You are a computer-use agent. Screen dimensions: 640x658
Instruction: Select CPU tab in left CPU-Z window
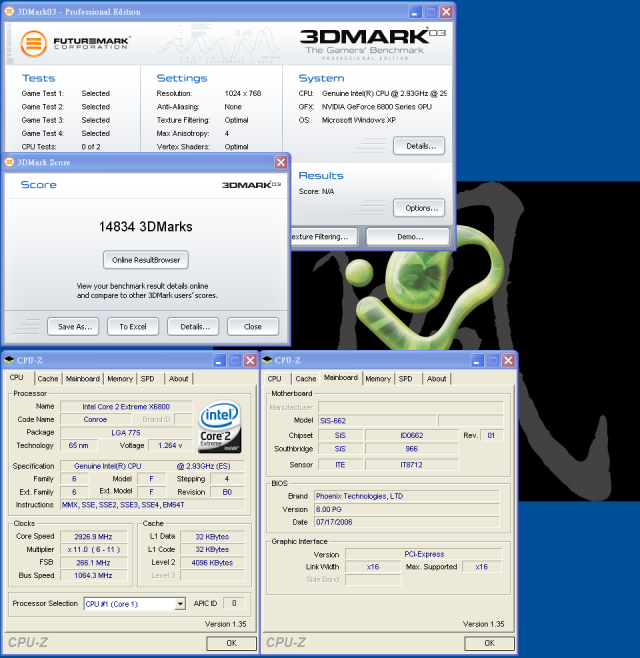pos(17,378)
